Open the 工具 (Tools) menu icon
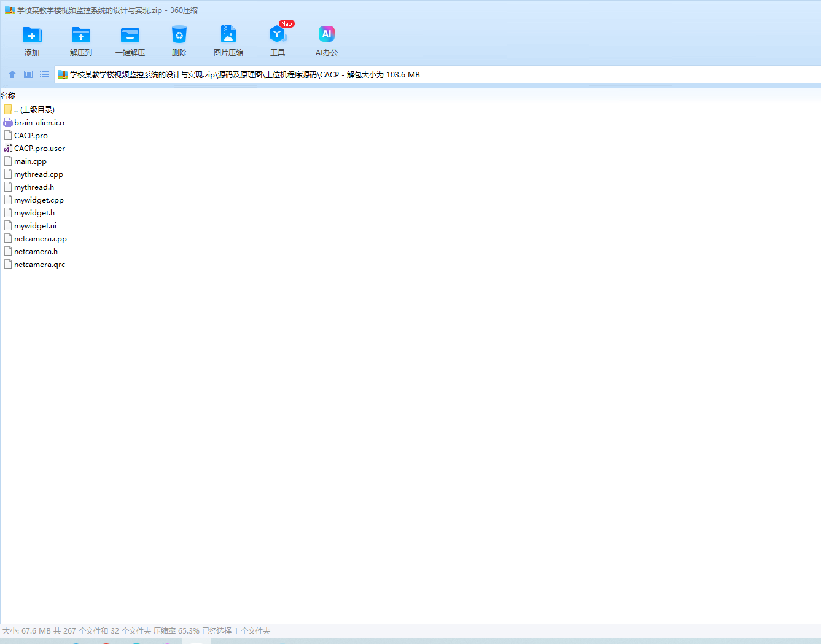The image size is (821, 644). coord(278,34)
